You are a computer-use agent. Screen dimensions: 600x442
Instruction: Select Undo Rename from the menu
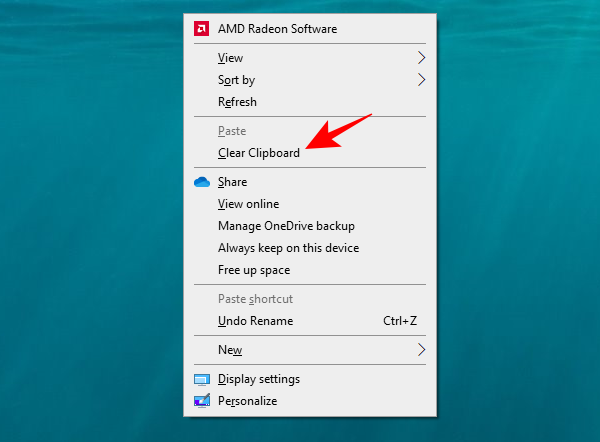[310, 321]
